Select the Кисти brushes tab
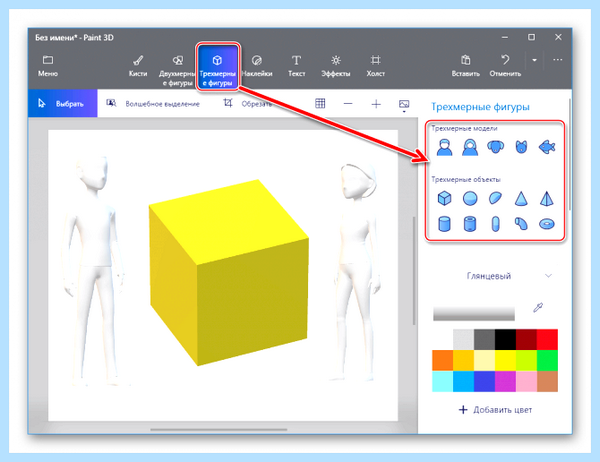The height and width of the screenshot is (462, 600). pos(138,65)
